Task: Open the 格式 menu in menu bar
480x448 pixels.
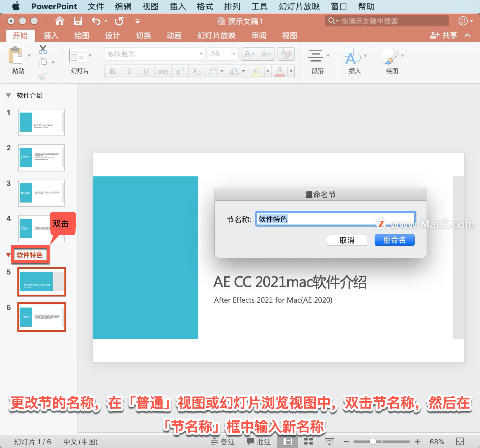Action: click(x=205, y=6)
